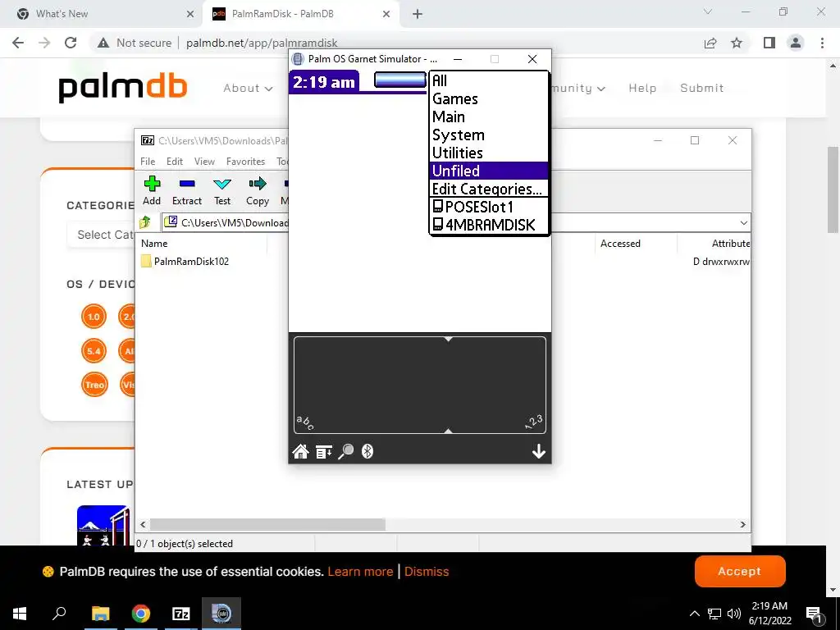Open the 7-Zip Edit menu

coord(175,162)
